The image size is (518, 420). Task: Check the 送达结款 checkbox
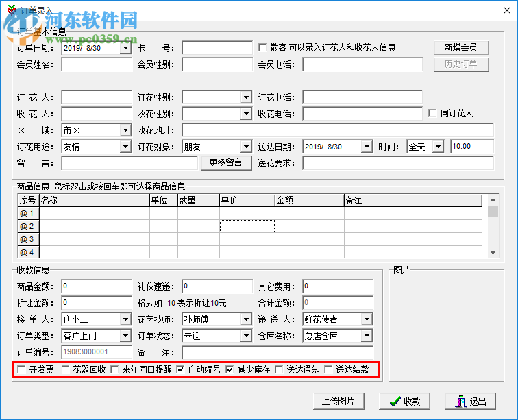(x=328, y=369)
